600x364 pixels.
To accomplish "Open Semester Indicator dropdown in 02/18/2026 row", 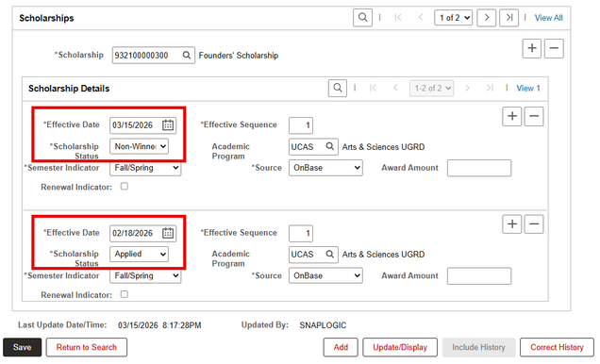I will (145, 275).
